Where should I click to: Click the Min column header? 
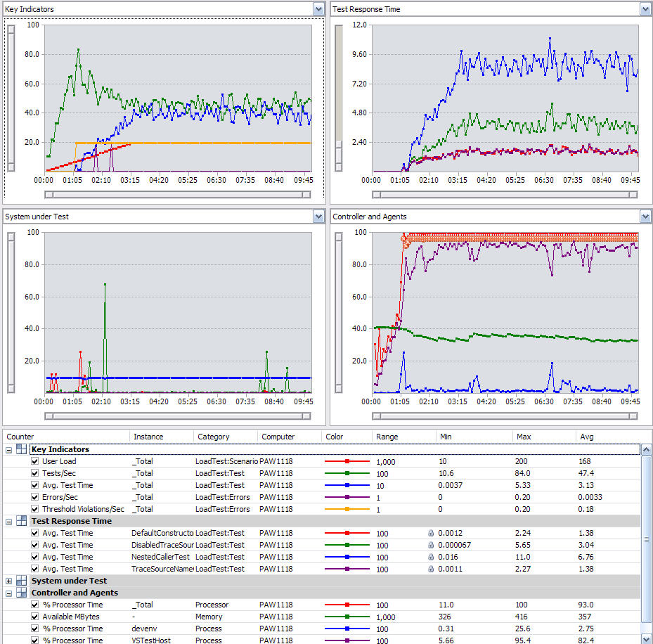(474, 437)
